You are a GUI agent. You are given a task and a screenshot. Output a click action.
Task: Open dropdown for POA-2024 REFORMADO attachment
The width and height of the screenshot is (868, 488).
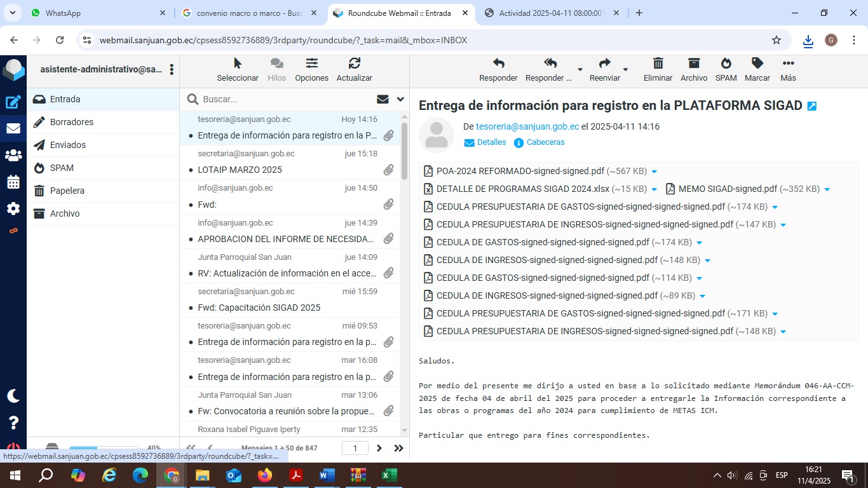654,172
